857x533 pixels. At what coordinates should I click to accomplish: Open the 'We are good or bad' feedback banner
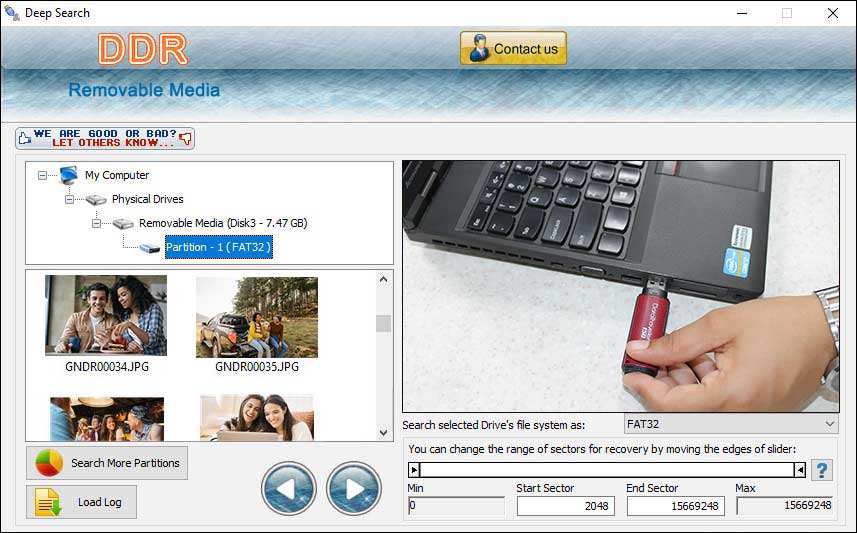[x=105, y=138]
